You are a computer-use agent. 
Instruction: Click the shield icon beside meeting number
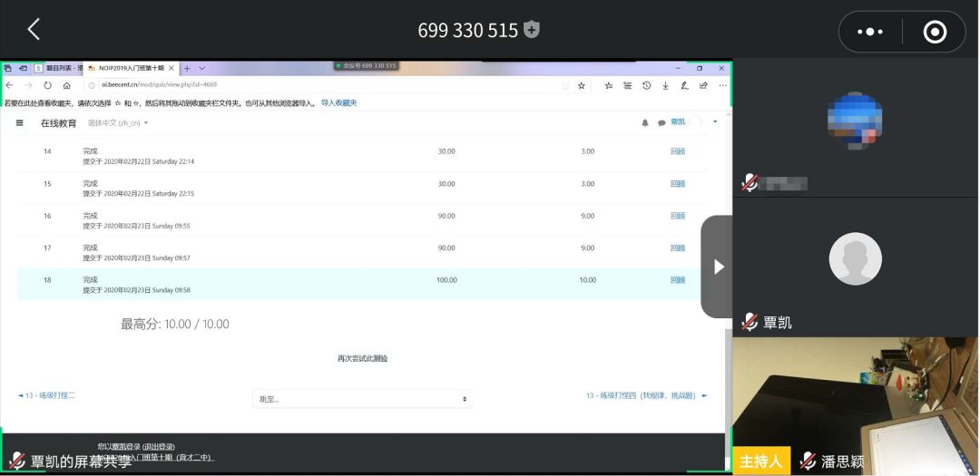click(532, 30)
